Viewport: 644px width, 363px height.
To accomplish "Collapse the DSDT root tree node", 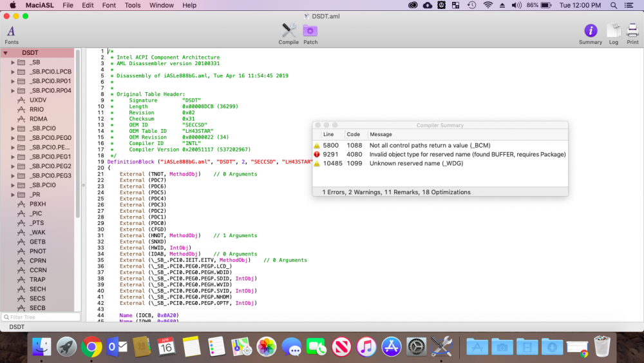I will [x=5, y=53].
